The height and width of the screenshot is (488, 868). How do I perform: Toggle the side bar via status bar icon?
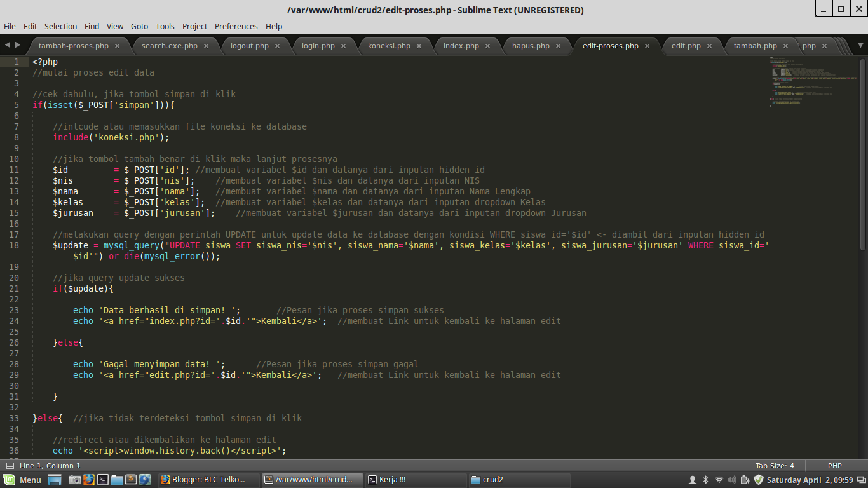[x=10, y=466]
